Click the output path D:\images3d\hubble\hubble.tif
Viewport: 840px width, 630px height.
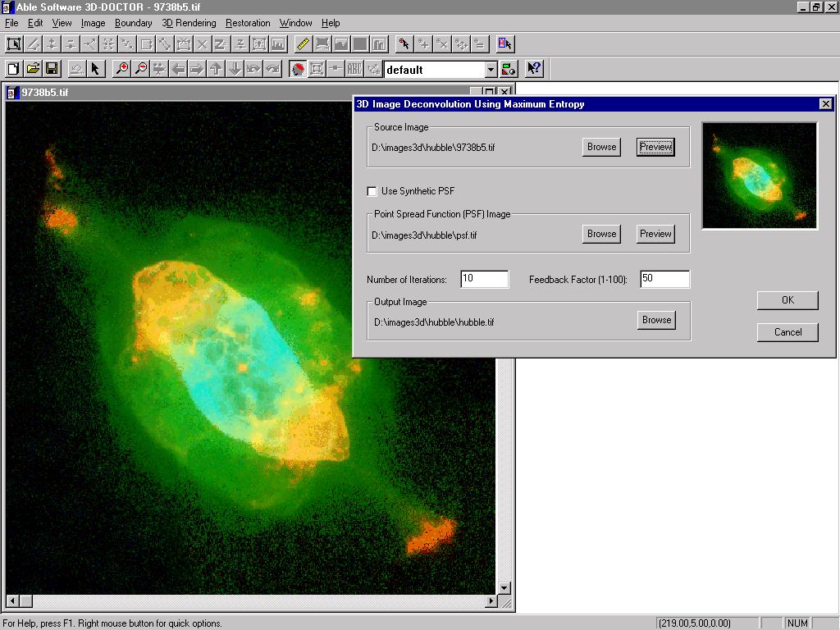click(x=434, y=322)
